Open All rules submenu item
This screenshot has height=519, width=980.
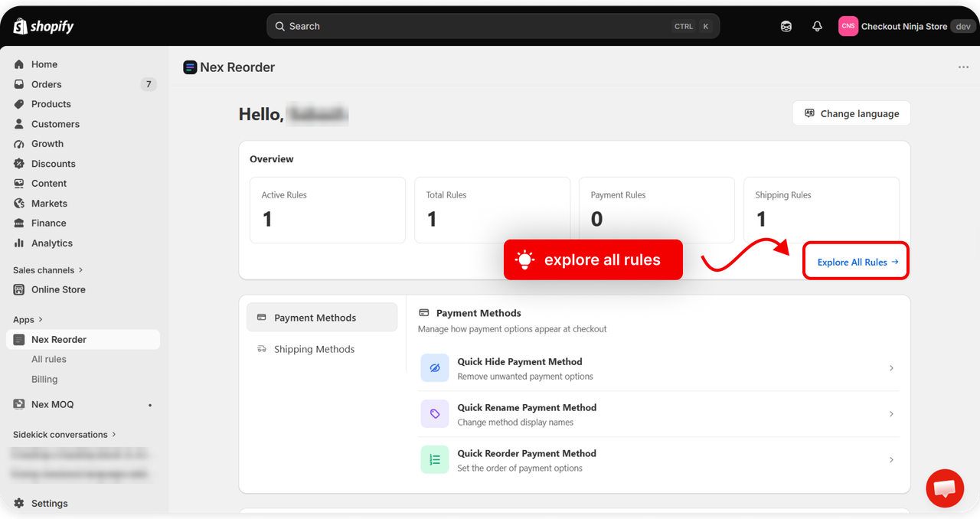click(x=49, y=360)
